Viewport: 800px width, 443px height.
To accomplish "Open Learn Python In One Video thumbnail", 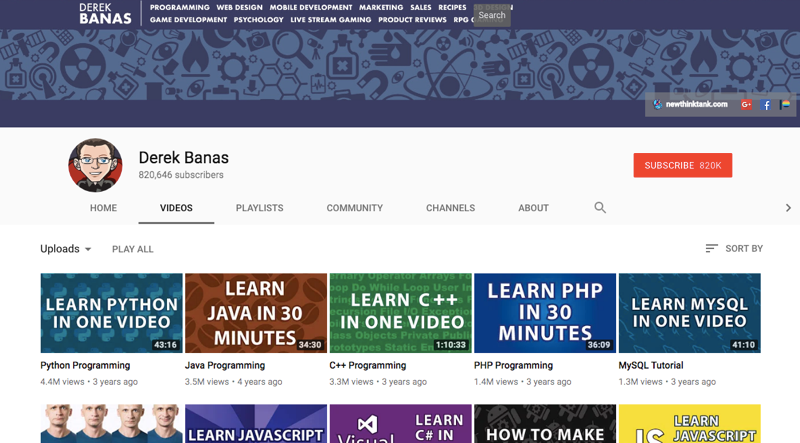I will click(x=111, y=313).
